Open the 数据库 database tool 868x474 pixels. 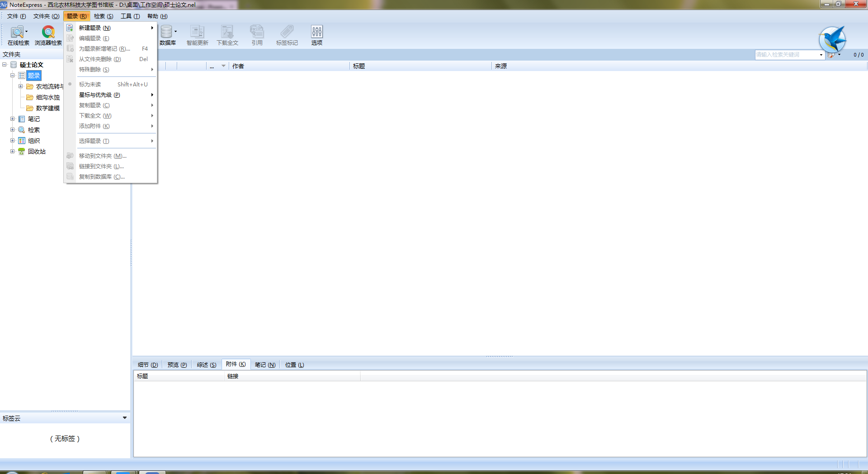pos(166,35)
